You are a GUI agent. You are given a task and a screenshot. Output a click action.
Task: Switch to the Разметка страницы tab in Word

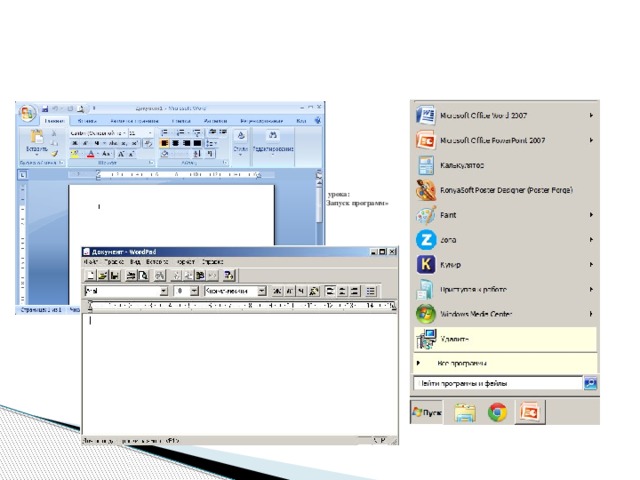134,121
